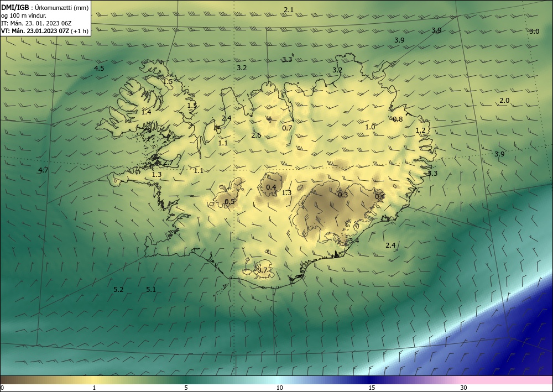The height and width of the screenshot is (392, 553).
Task: Click the 3.4 value label on the coast
Action: pos(354,241)
